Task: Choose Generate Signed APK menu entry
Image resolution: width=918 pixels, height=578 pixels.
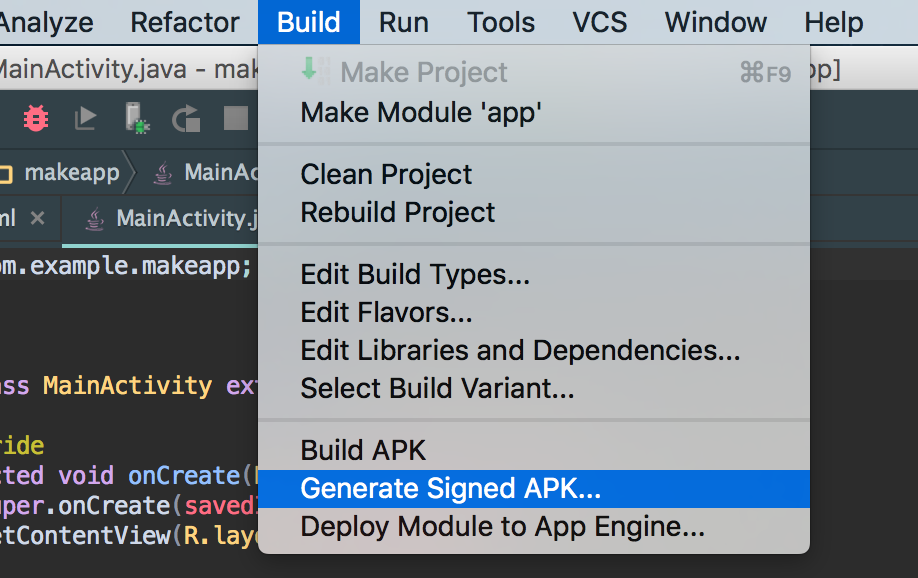Action: click(x=451, y=489)
